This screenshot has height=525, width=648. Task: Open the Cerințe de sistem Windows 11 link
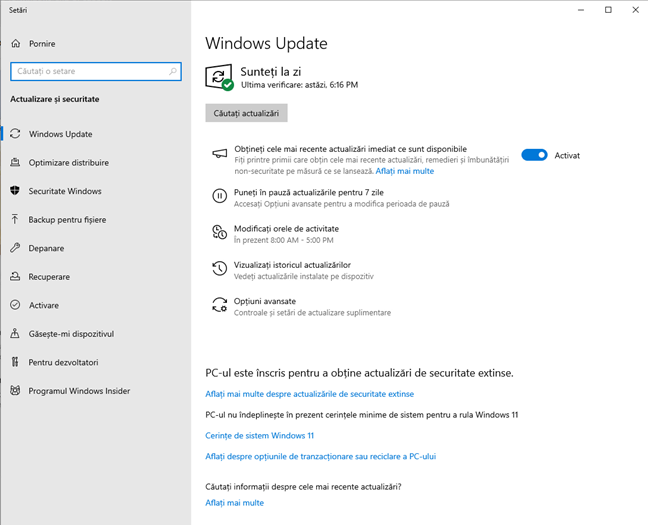point(259,436)
